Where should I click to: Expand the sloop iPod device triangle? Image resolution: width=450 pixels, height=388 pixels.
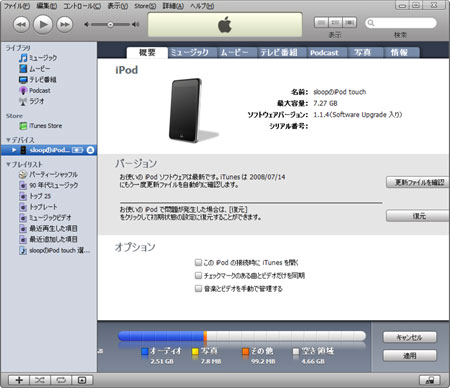[x=14, y=150]
